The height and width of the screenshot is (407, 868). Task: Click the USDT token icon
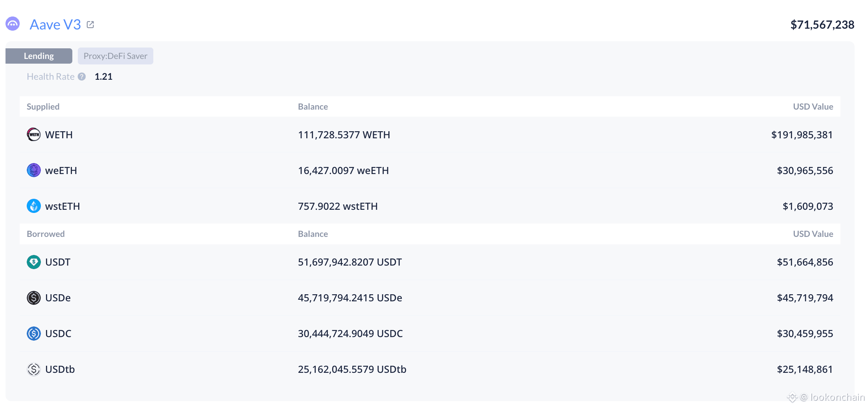pyautogui.click(x=34, y=262)
